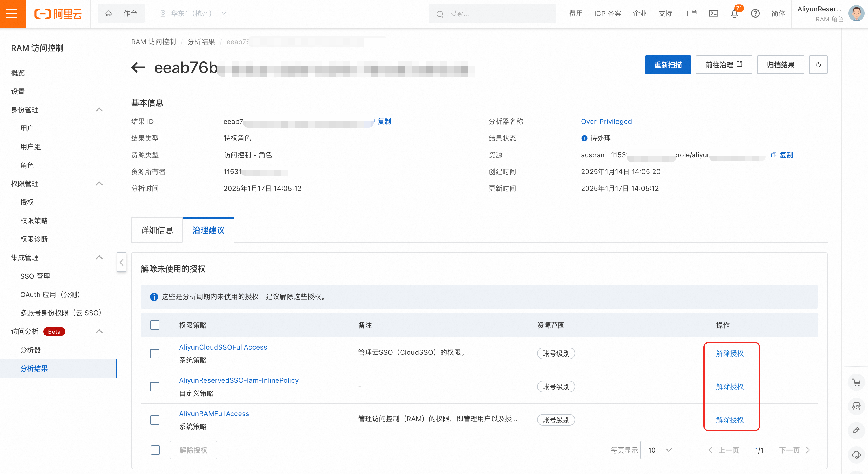Select the 治理建议 tab

click(x=208, y=230)
